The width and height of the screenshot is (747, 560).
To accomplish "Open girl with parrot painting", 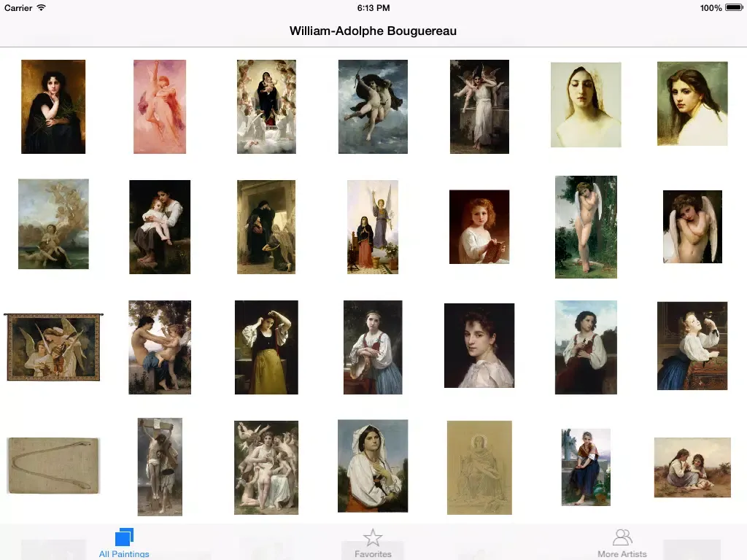I will (692, 346).
